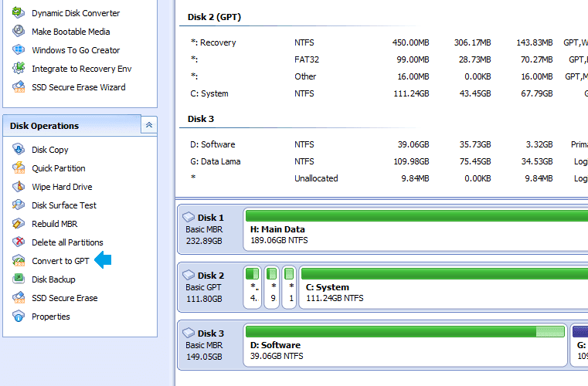
Task: Open SSD Secure Erase Wizard
Action: [x=79, y=87]
